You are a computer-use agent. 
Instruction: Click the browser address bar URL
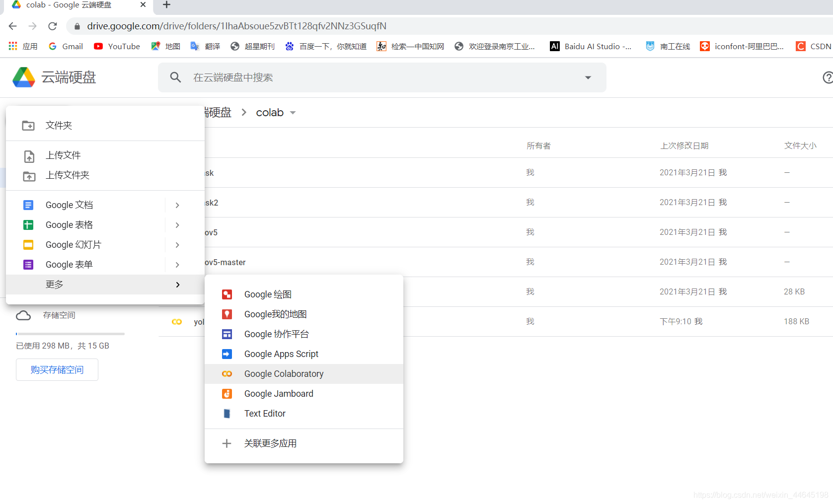click(237, 26)
